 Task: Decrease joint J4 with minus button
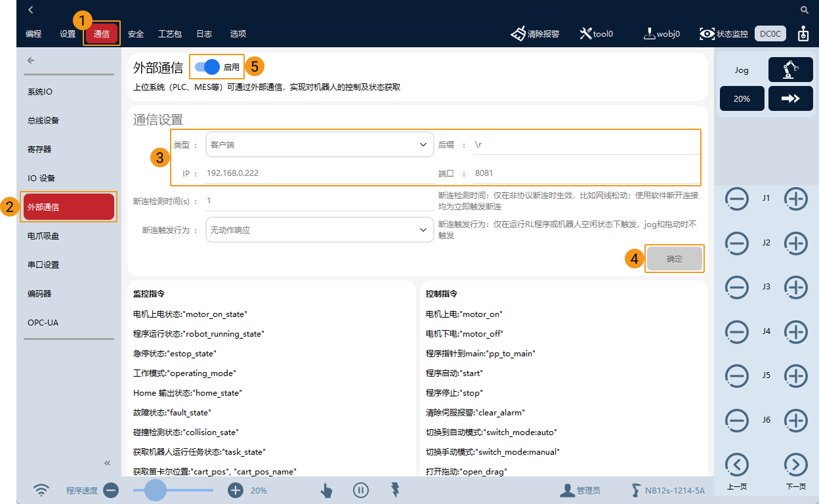click(x=737, y=331)
